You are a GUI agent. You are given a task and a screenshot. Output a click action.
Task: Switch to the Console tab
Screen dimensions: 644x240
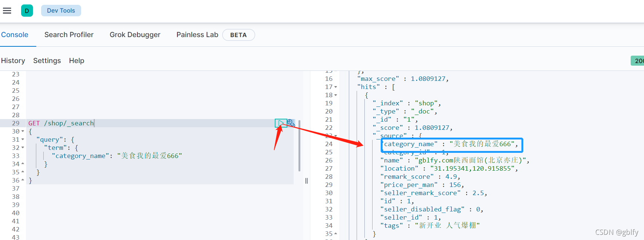(x=15, y=34)
